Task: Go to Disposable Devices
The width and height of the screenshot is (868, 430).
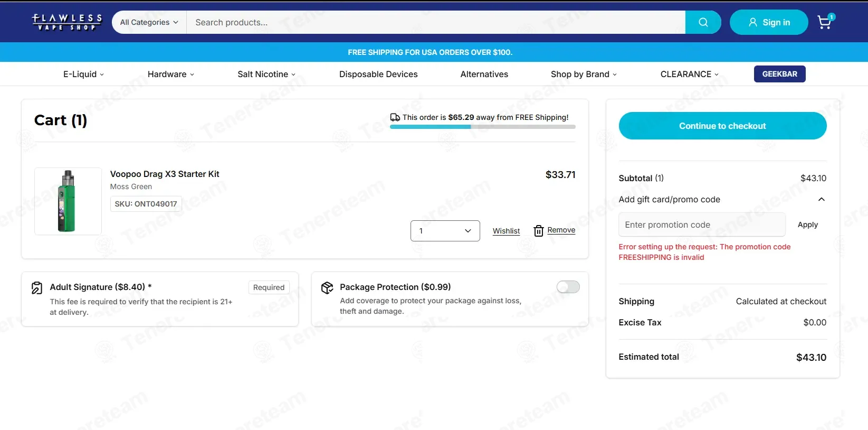Action: [378, 74]
